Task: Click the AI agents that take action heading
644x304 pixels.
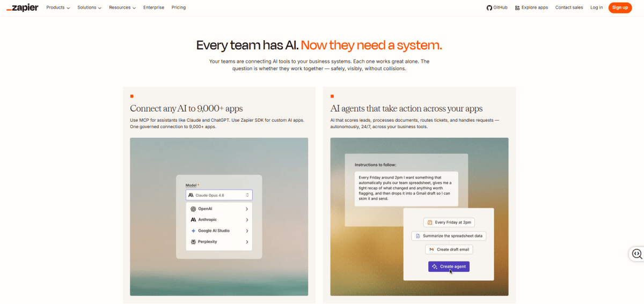Action: click(x=406, y=109)
